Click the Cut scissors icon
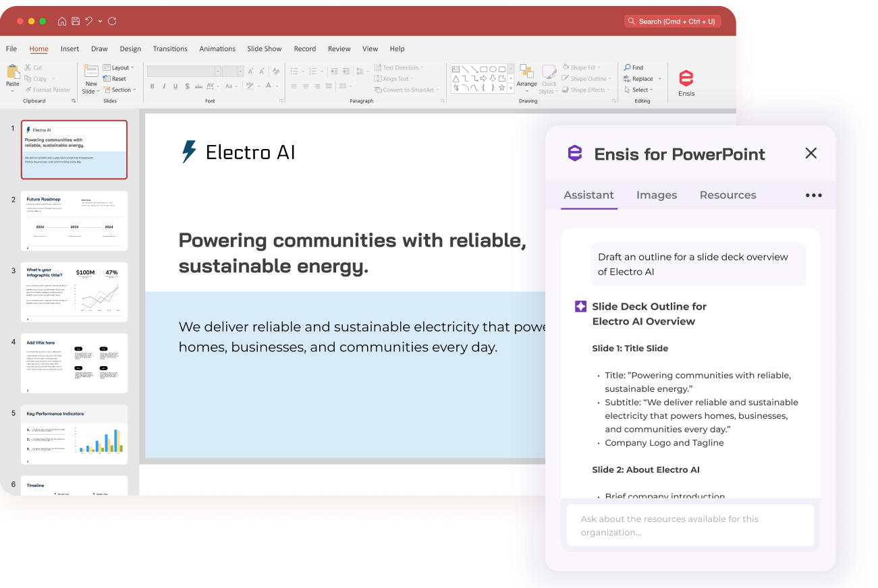The image size is (878, 588). tap(28, 67)
